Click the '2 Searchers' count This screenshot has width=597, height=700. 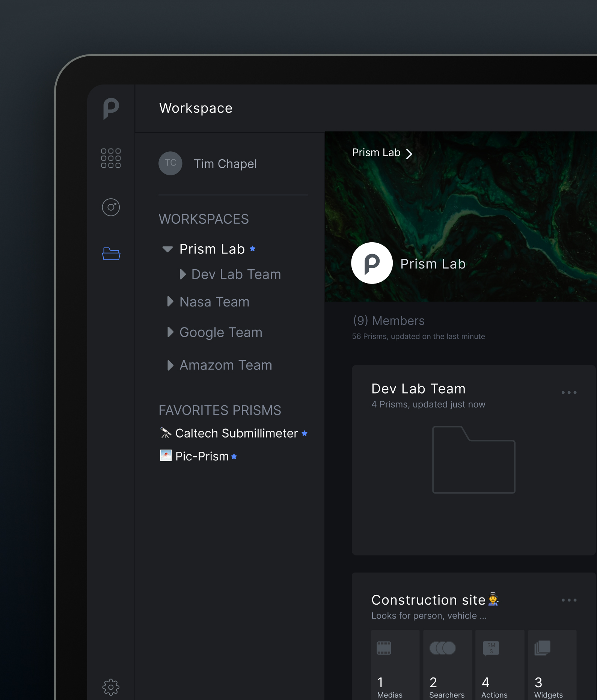tap(447, 688)
